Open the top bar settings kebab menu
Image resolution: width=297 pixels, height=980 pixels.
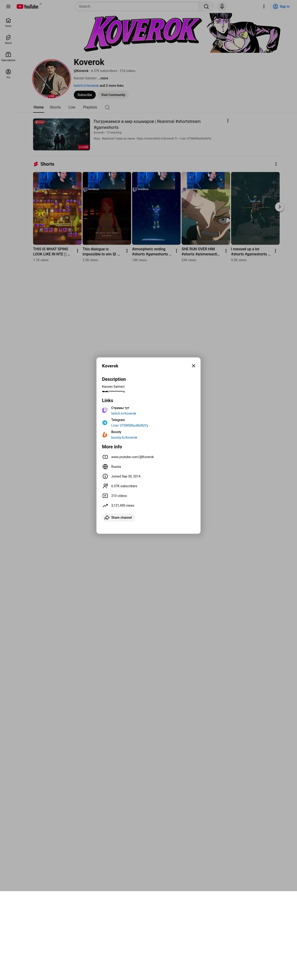(x=264, y=6)
